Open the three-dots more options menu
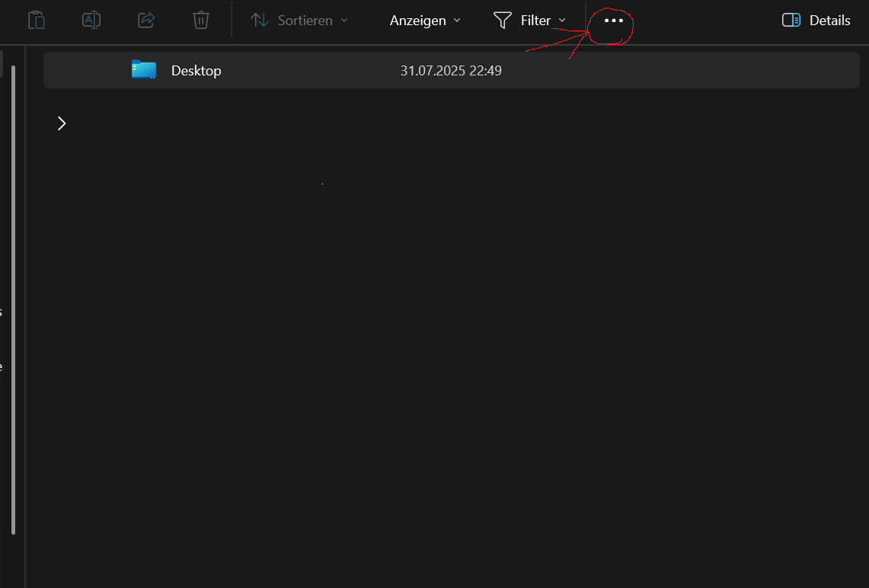Viewport: 869px width, 588px height. click(x=614, y=21)
